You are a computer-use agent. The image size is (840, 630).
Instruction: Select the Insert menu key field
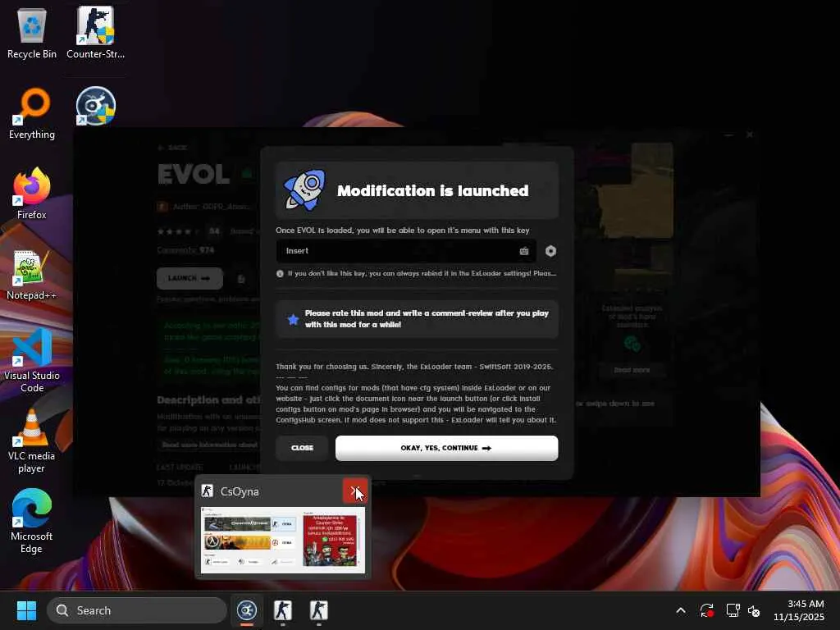coord(406,251)
